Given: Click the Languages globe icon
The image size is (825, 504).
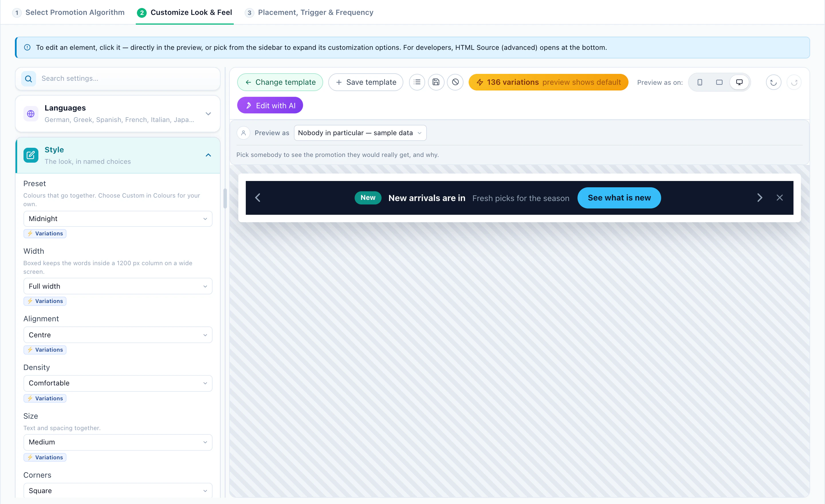Looking at the screenshot, I should 30,114.
